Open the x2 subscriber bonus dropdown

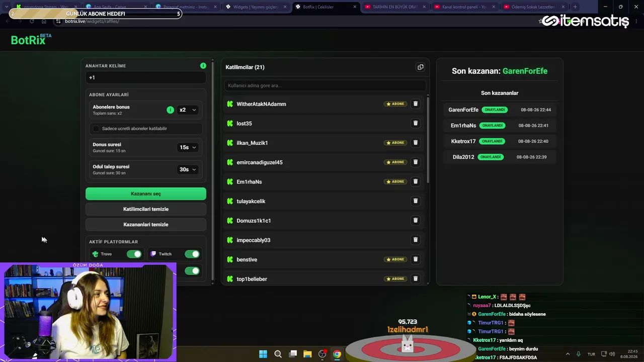pos(188,110)
